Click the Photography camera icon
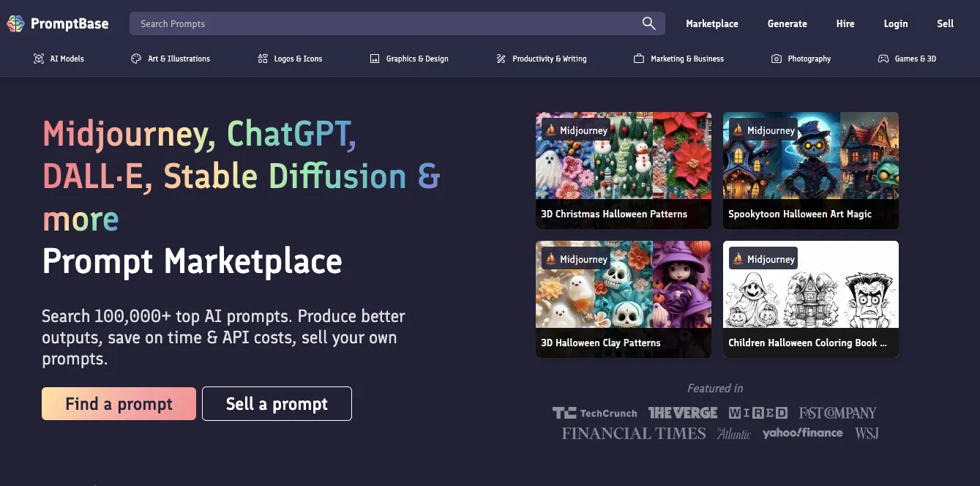This screenshot has width=980, height=486. pyautogui.click(x=777, y=59)
